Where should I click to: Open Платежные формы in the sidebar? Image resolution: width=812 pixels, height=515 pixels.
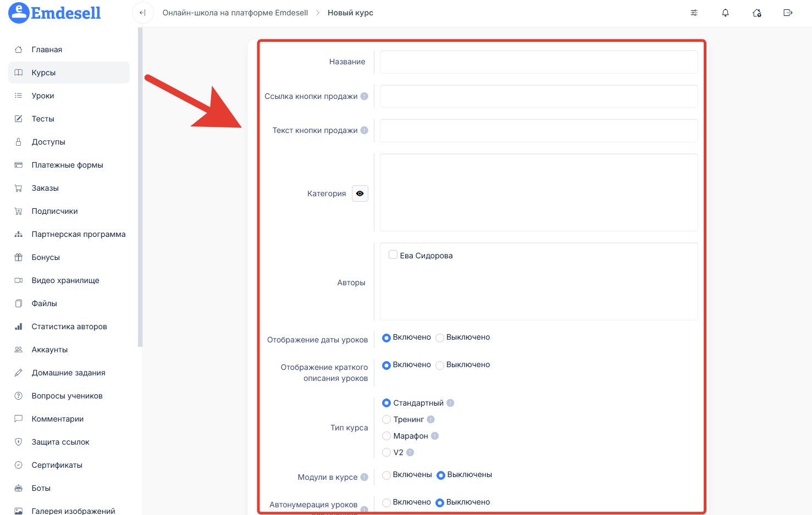coord(67,165)
